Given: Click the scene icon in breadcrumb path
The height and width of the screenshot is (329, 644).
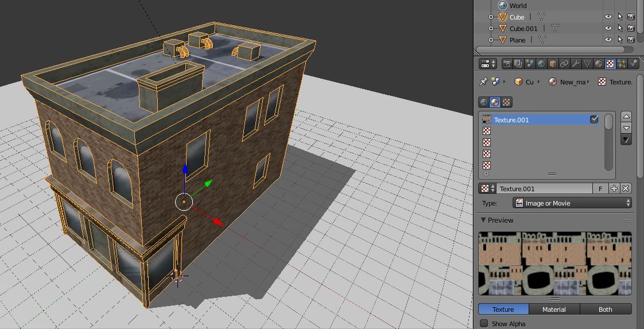Looking at the screenshot, I should click(x=496, y=82).
